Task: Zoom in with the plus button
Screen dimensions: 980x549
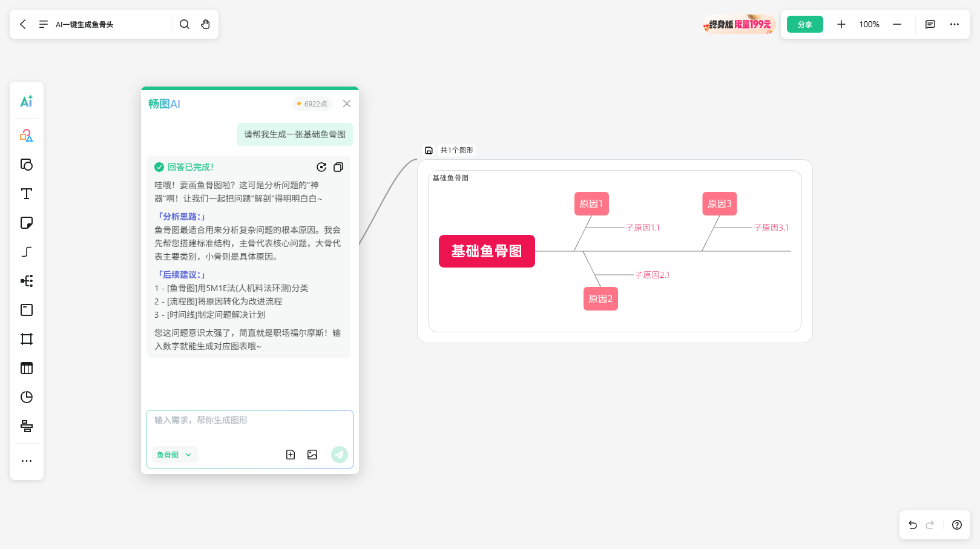Action: (x=841, y=24)
